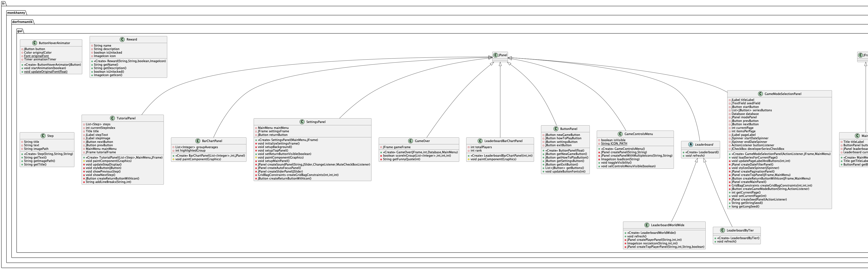Select the 'gui' package tab
The height and width of the screenshot is (269, 868).
(20, 31)
